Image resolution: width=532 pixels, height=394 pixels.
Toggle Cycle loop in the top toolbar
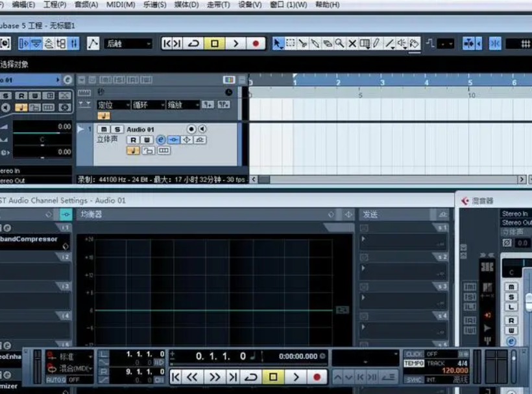click(194, 43)
